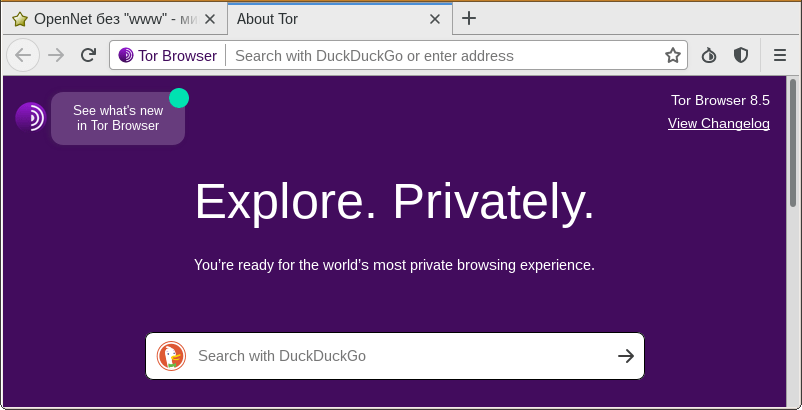Open the Tor onion button menu
The width and height of the screenshot is (802, 410).
[x=708, y=55]
